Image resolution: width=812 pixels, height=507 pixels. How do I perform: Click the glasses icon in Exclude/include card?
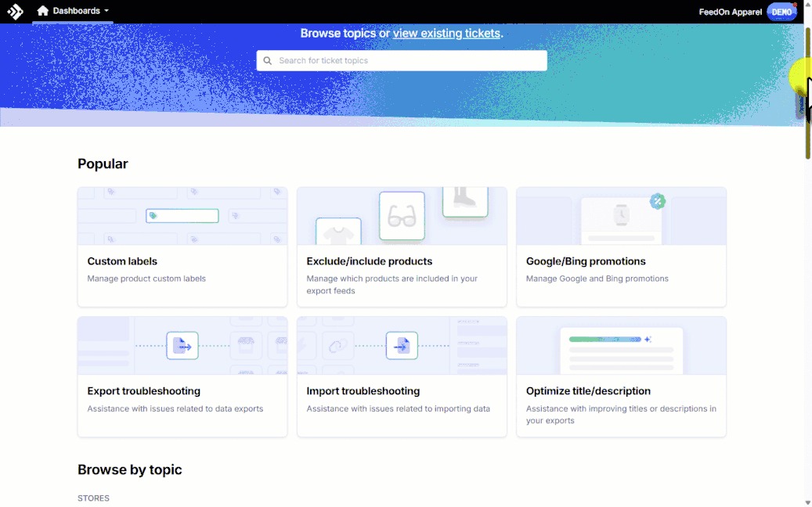click(x=402, y=216)
